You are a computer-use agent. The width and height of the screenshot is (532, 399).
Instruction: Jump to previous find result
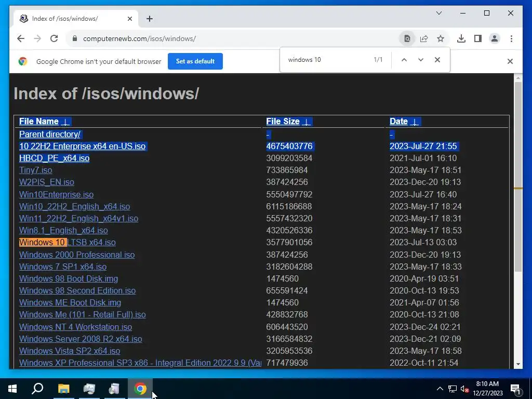(404, 60)
